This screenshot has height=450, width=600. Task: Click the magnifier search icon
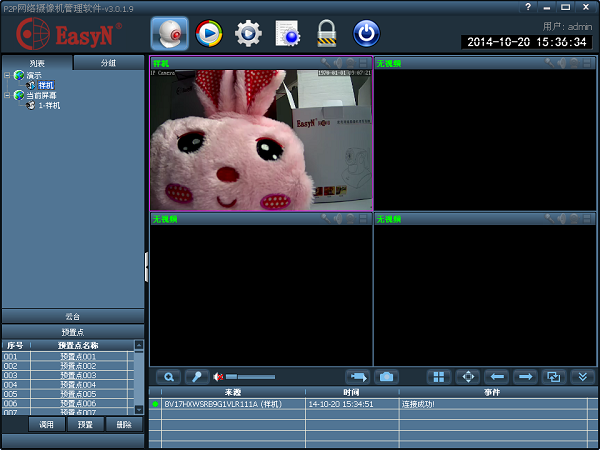[168, 377]
